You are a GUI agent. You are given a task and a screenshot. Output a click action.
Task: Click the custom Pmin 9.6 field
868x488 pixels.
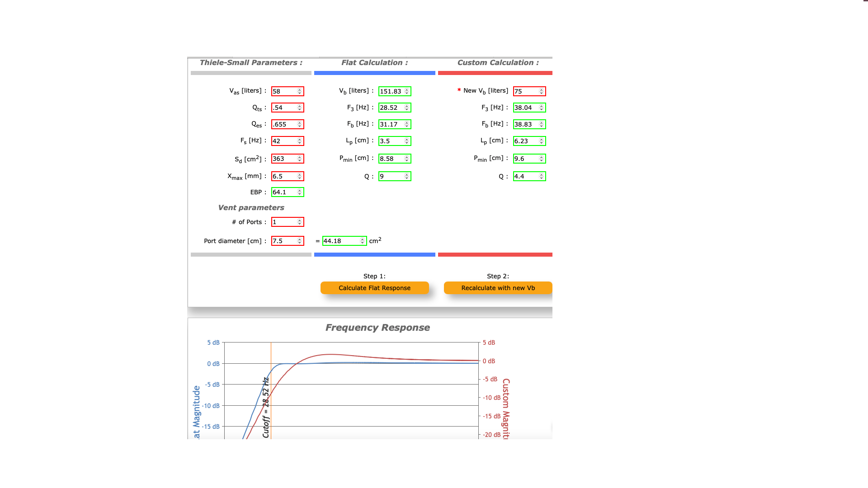(529, 159)
